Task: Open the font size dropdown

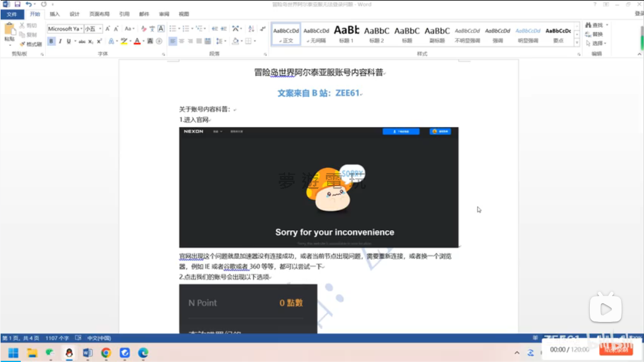Action: click(100, 28)
